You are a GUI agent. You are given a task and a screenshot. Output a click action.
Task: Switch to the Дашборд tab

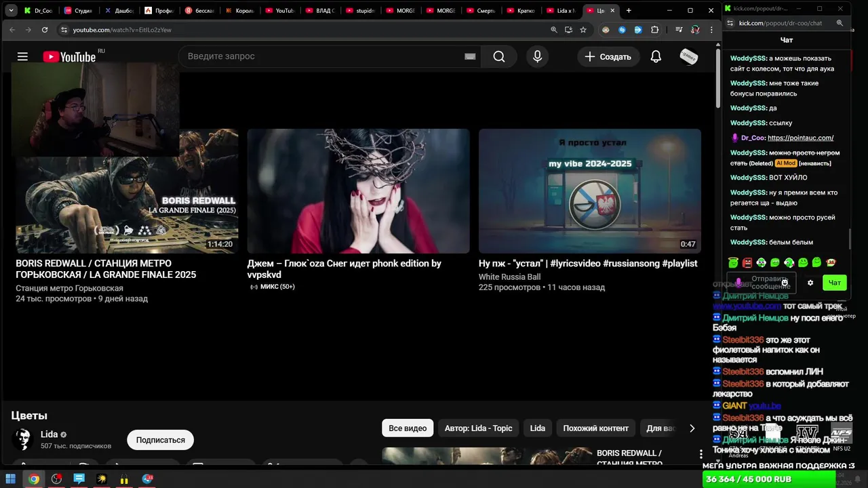point(119,11)
